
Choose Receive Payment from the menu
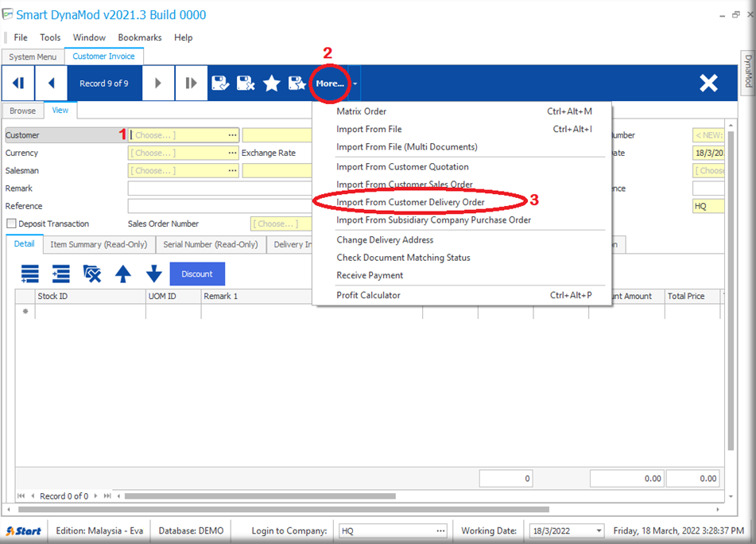(370, 275)
